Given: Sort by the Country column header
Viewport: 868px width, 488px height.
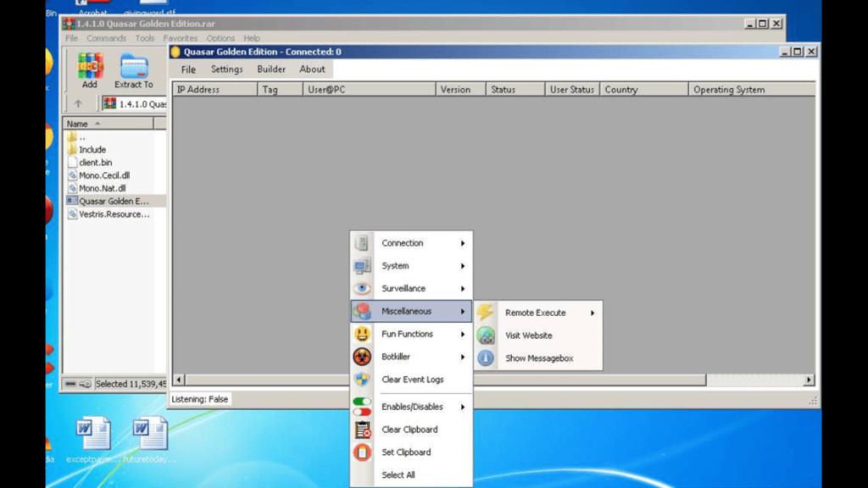Looking at the screenshot, I should (644, 90).
